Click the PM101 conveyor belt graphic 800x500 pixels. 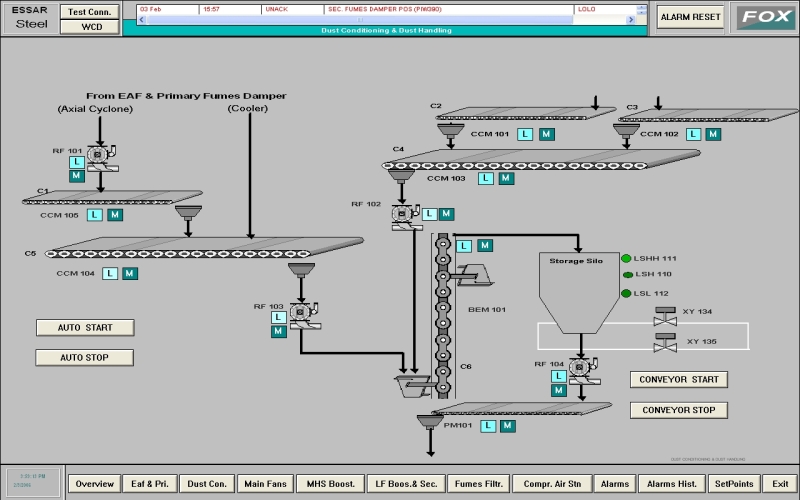(521, 409)
